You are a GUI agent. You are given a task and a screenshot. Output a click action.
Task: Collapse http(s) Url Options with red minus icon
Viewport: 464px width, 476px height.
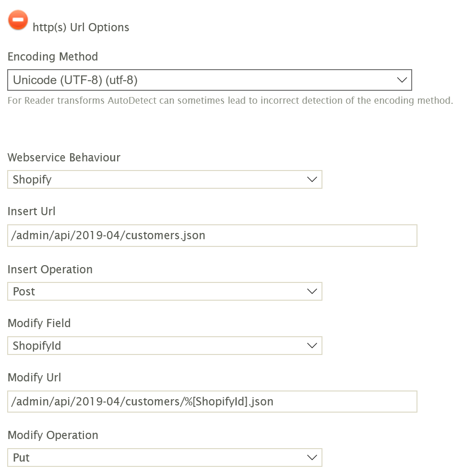tap(18, 21)
